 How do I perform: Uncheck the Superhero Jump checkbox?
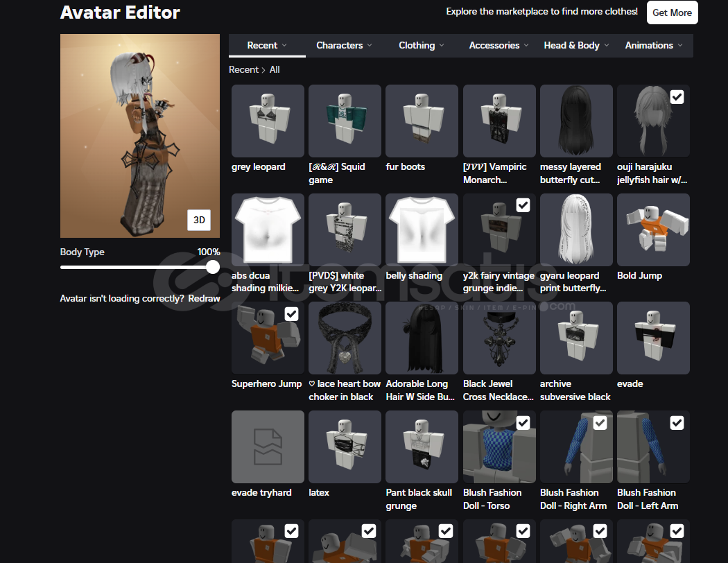tap(292, 314)
